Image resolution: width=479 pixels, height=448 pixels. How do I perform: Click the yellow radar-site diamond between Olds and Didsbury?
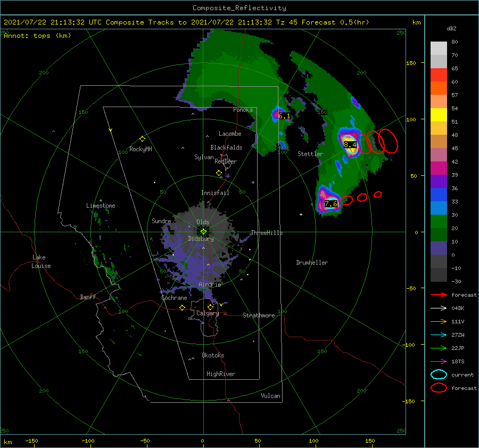click(x=203, y=232)
